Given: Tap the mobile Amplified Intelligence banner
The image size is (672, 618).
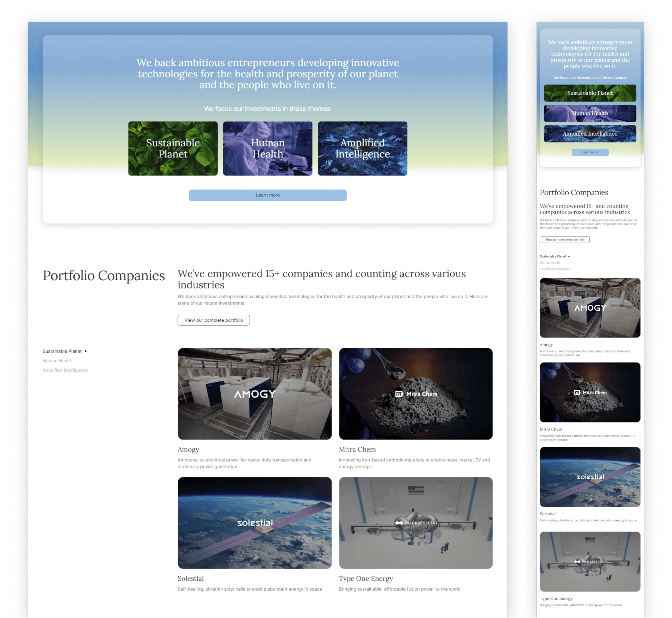Looking at the screenshot, I should point(590,134).
